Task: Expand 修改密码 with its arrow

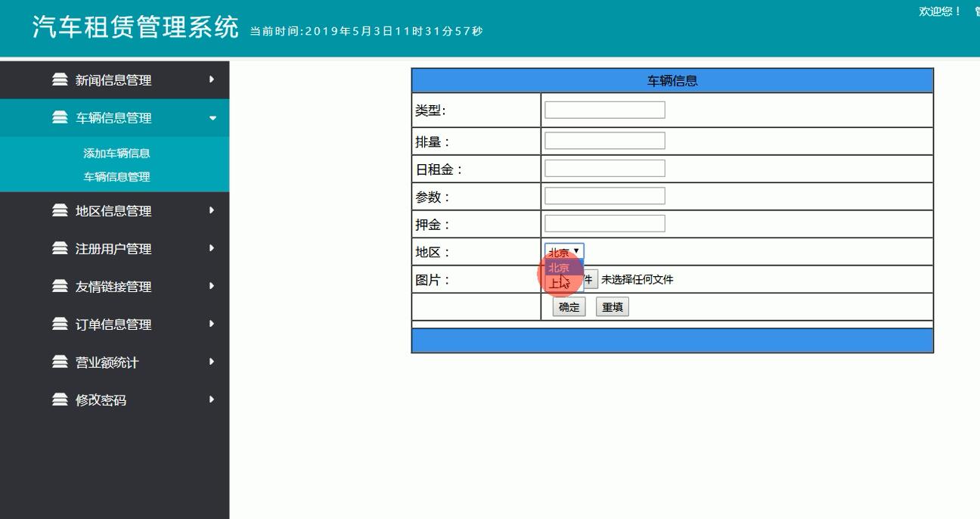Action: pyautogui.click(x=212, y=399)
